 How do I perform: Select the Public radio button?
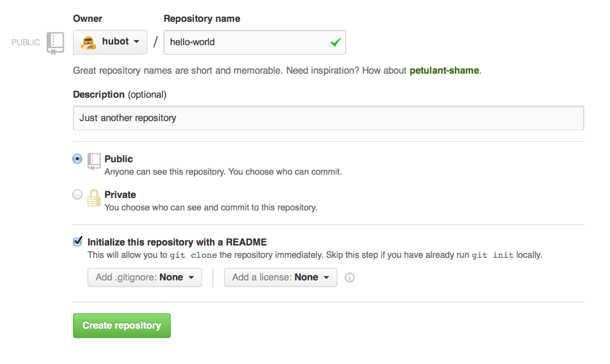coord(77,159)
